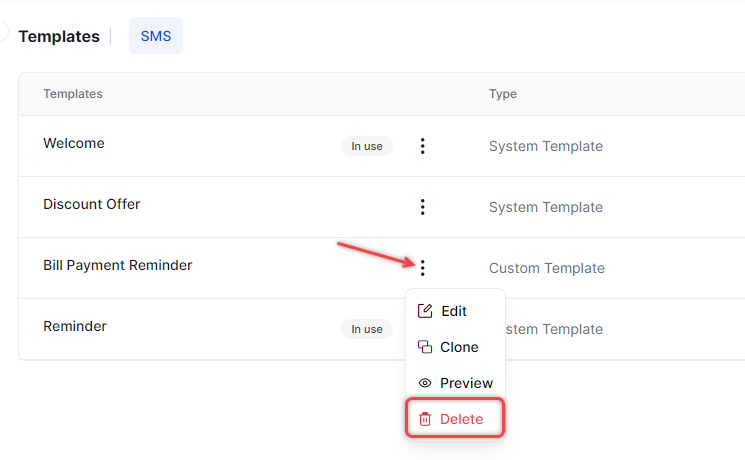The width and height of the screenshot is (745, 460).
Task: Select the Preview menu option text
Action: (466, 383)
